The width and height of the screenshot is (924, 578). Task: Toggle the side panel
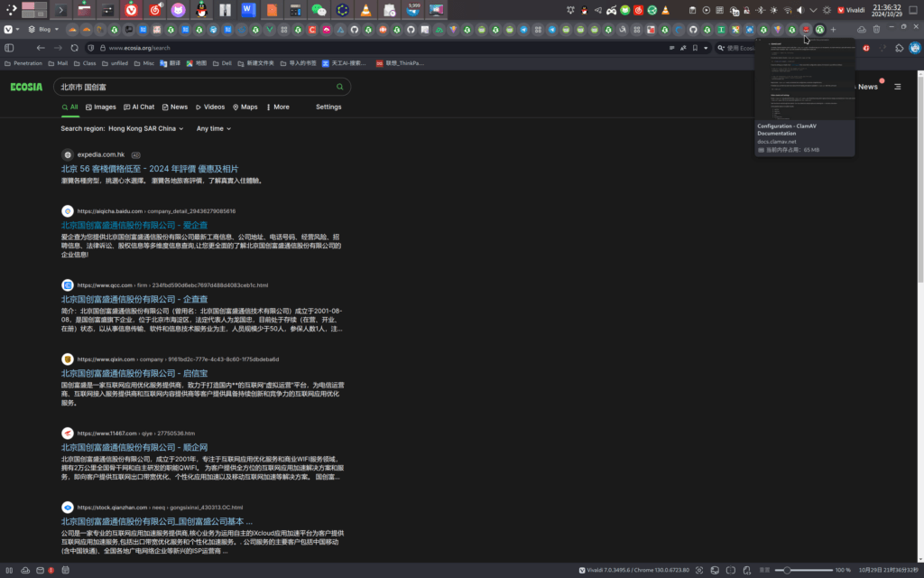pyautogui.click(x=9, y=48)
